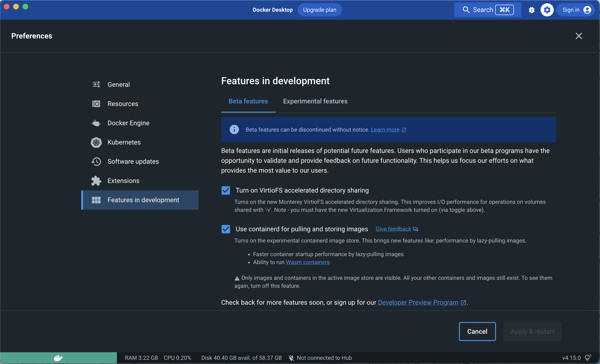
Task: Click the Docker Desktop title text
Action: [x=273, y=10]
